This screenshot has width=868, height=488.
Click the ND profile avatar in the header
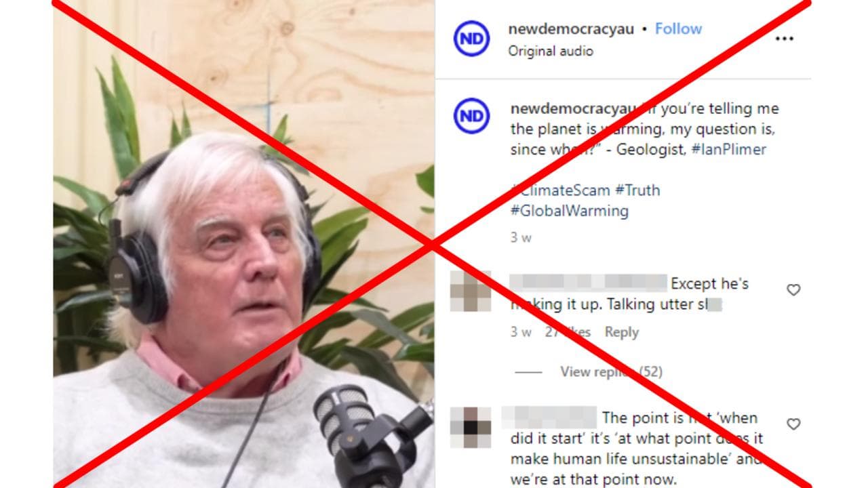click(471, 39)
